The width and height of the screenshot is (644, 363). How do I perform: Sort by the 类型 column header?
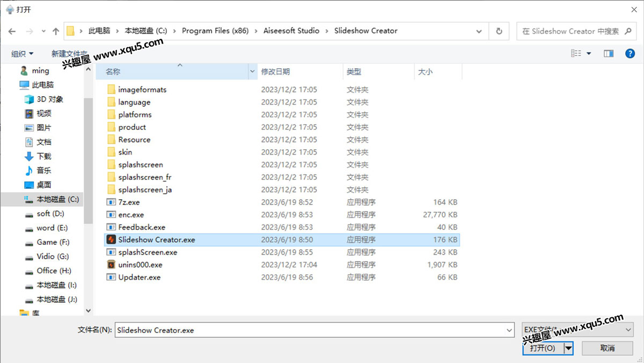coord(378,71)
